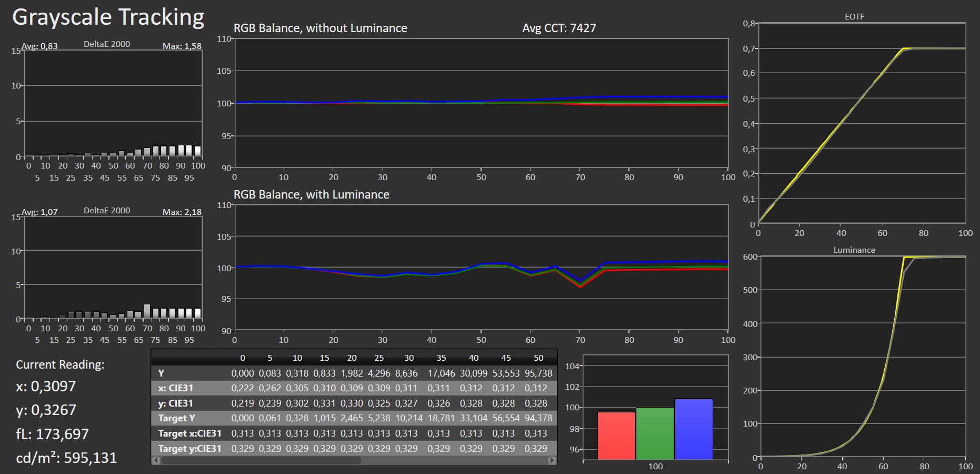The image size is (980, 474).
Task: Select the 'Target y:CIE31' row label
Action: pos(189,449)
